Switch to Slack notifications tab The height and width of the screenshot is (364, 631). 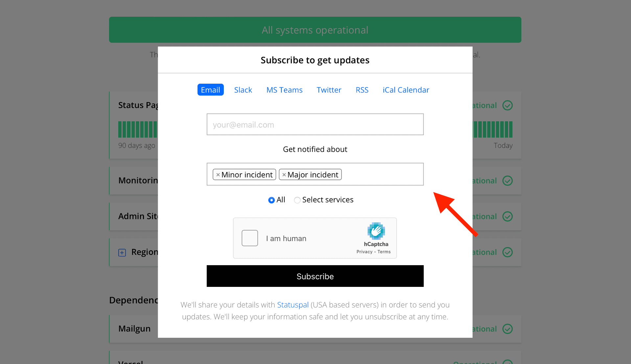(243, 90)
